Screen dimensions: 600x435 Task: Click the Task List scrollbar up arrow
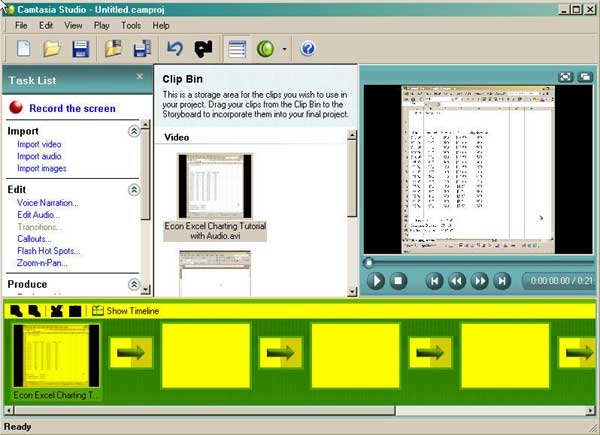[x=145, y=124]
